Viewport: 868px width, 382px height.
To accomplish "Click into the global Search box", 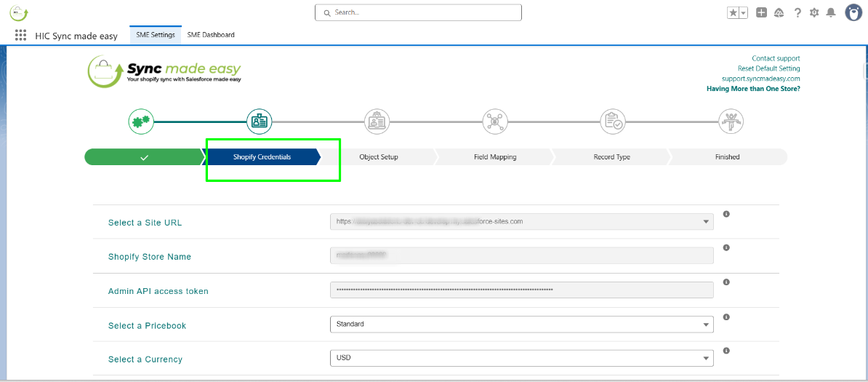I will [x=418, y=12].
